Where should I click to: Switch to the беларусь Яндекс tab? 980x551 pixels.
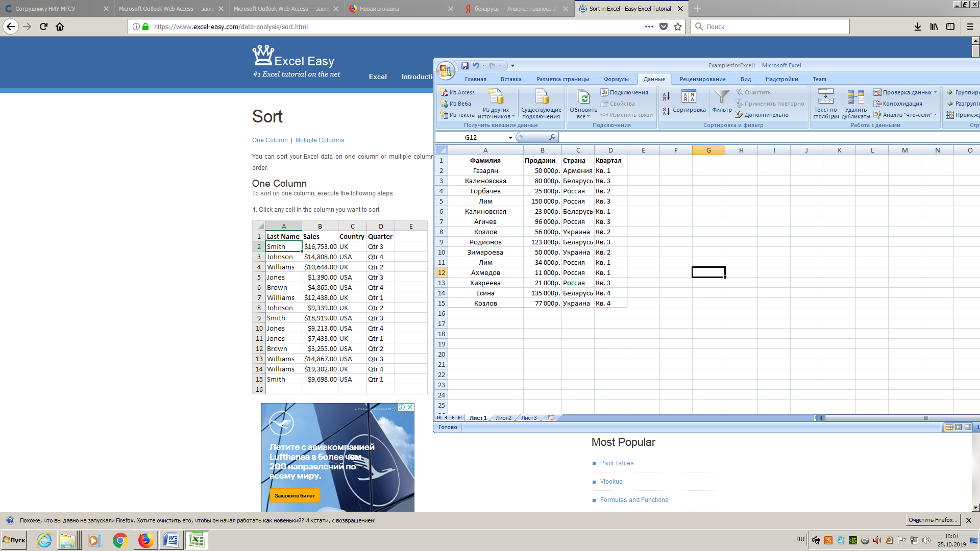(516, 9)
